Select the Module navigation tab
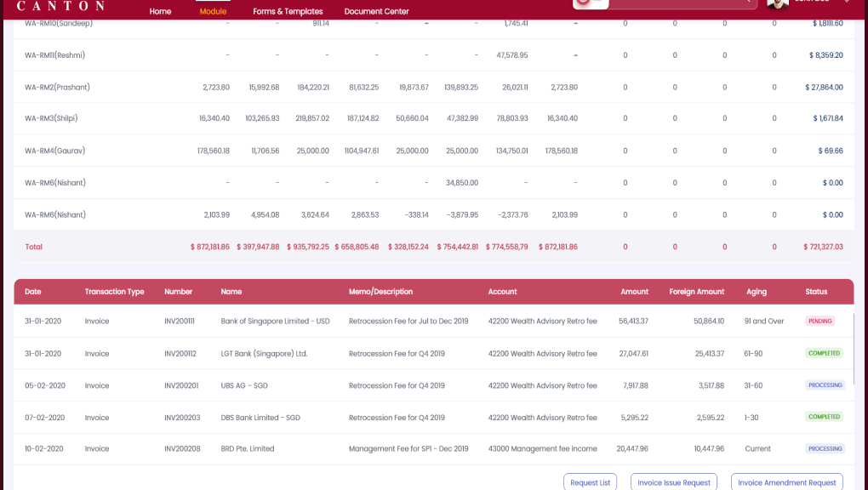Screen dimensions: 868x490 (x=213, y=11)
